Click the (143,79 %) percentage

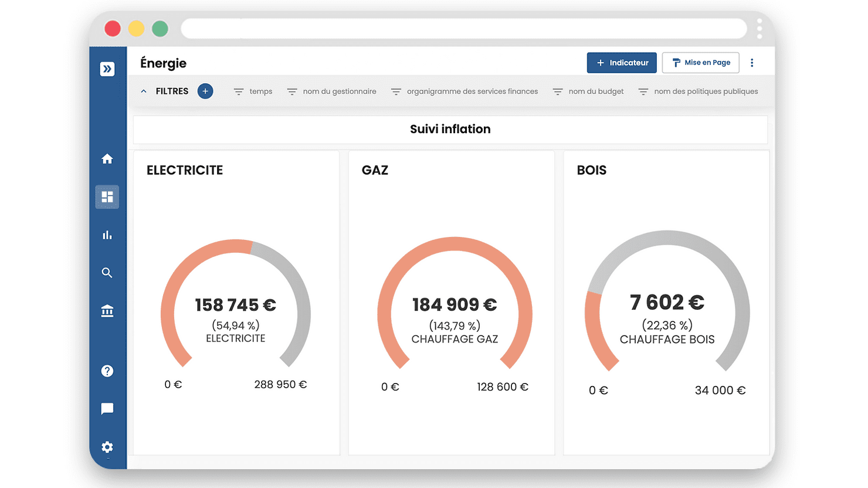tap(455, 326)
